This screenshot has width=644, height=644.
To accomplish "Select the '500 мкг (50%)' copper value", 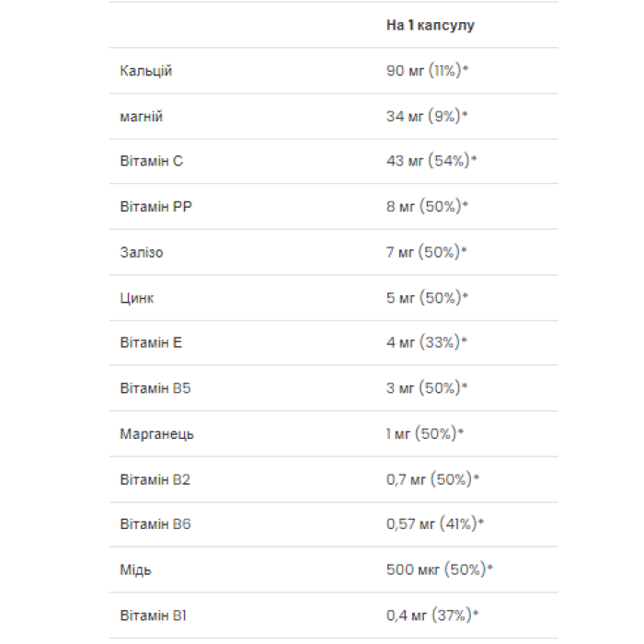I will 440,569.
